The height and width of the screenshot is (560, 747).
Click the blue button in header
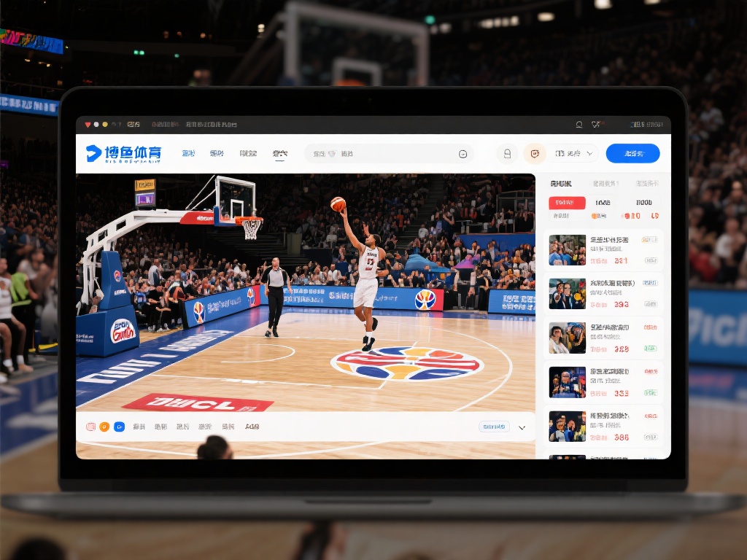pyautogui.click(x=632, y=153)
